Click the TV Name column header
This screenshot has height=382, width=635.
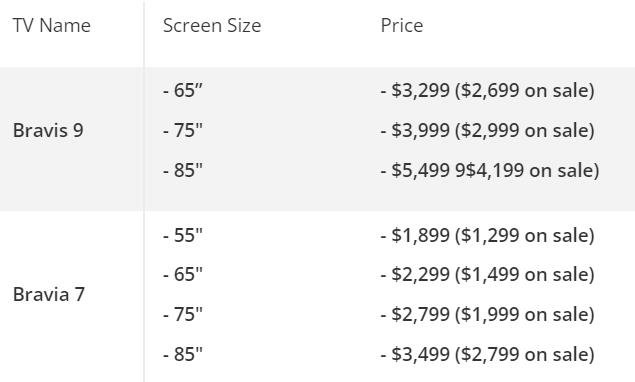52,26
